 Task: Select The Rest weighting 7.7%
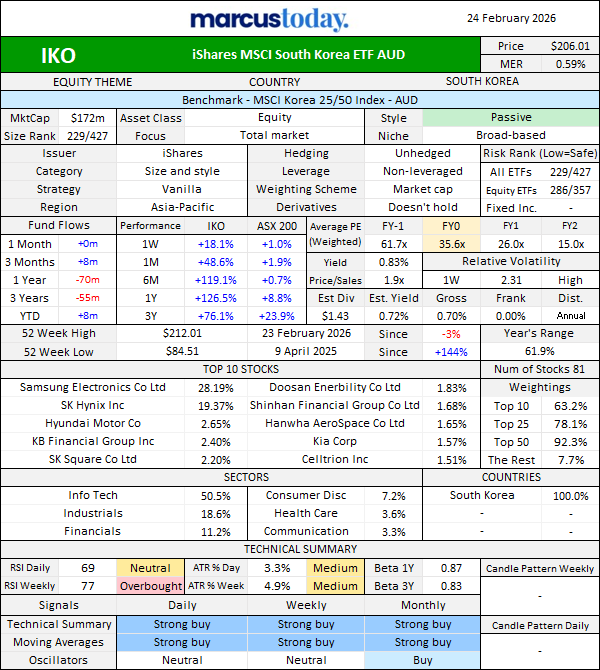571,460
